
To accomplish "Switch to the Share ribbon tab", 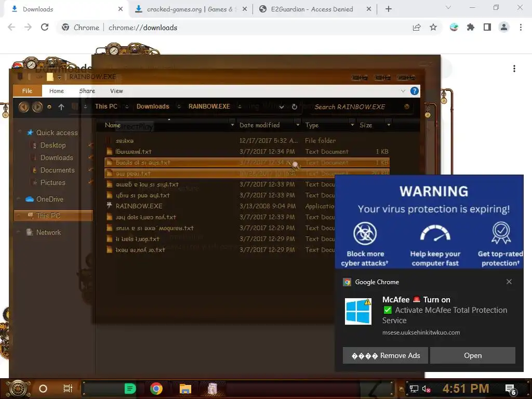I will pyautogui.click(x=87, y=91).
